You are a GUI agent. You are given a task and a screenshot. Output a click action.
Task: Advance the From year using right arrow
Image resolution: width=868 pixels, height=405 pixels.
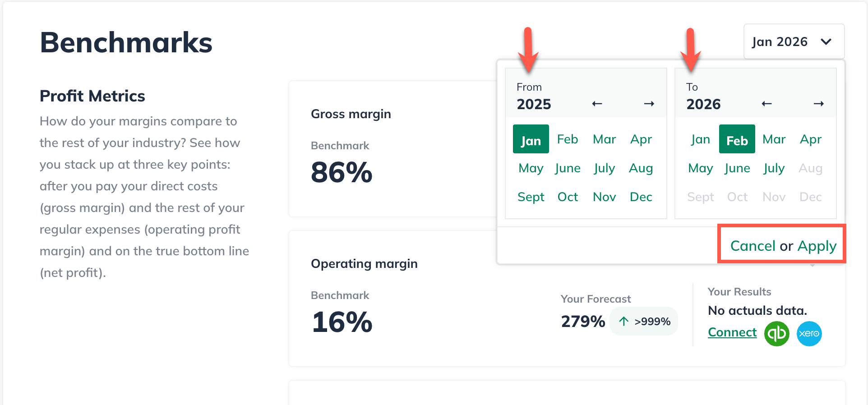[x=649, y=104]
